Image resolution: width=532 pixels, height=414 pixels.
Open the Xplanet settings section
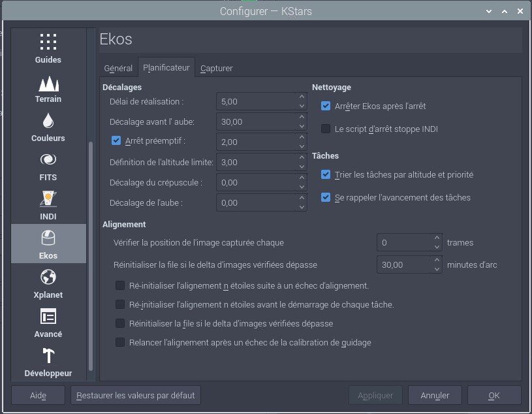click(x=48, y=283)
